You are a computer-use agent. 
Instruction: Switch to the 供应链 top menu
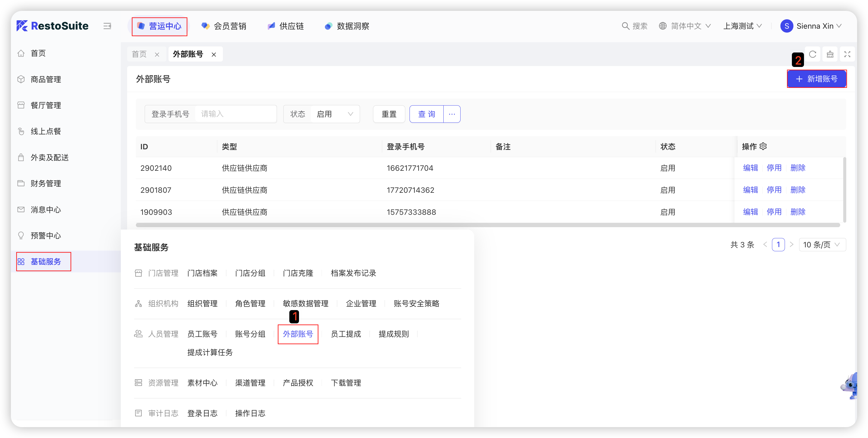pos(286,26)
